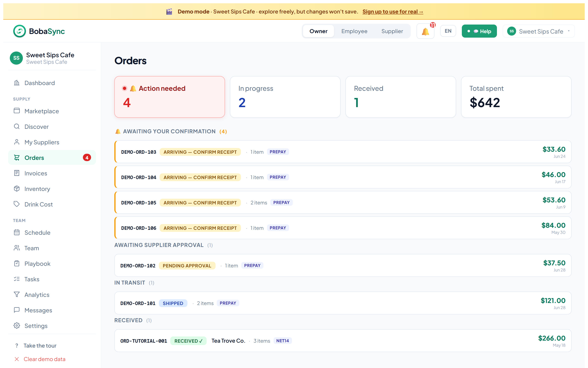588x368 pixels.
Task: Click the Playbook clipboard icon
Action: point(17,264)
